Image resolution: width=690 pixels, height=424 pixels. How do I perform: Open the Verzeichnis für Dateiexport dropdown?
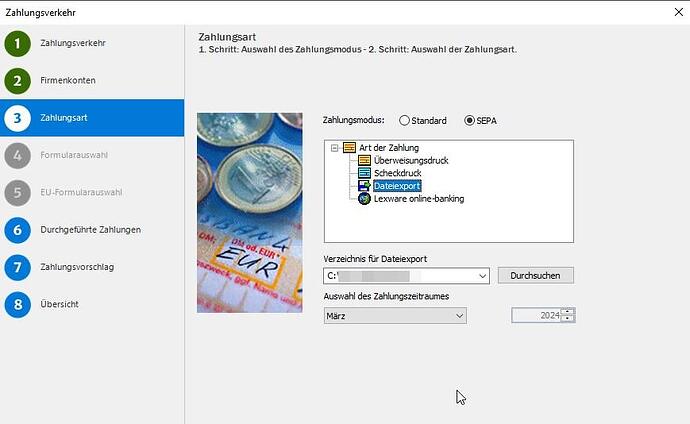click(483, 276)
